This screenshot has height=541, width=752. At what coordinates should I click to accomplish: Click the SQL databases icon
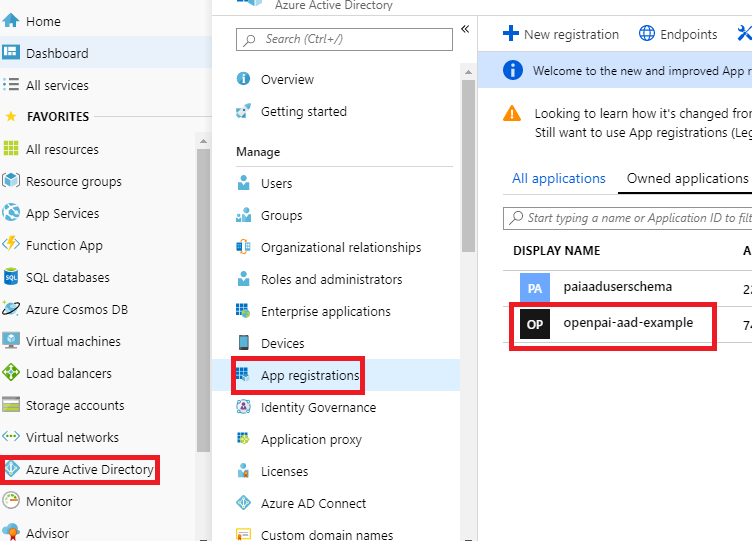[x=11, y=277]
